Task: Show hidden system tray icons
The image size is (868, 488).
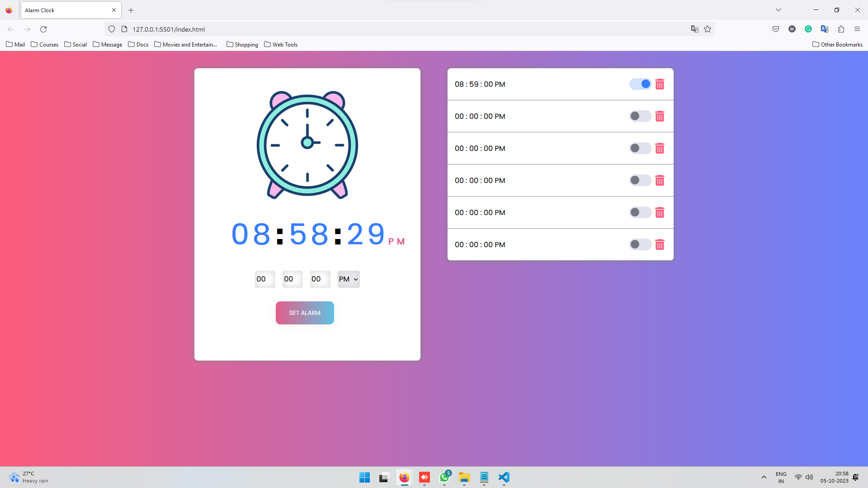Action: [x=764, y=478]
